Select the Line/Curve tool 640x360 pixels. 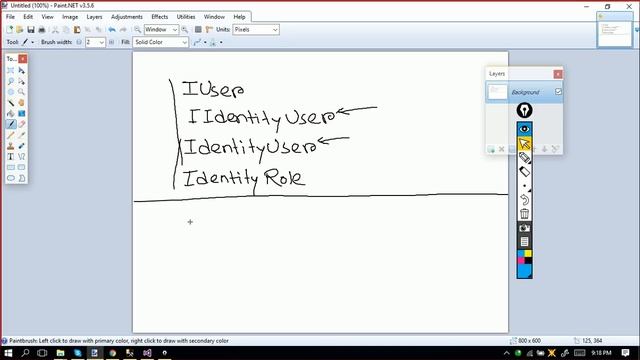tap(21, 156)
